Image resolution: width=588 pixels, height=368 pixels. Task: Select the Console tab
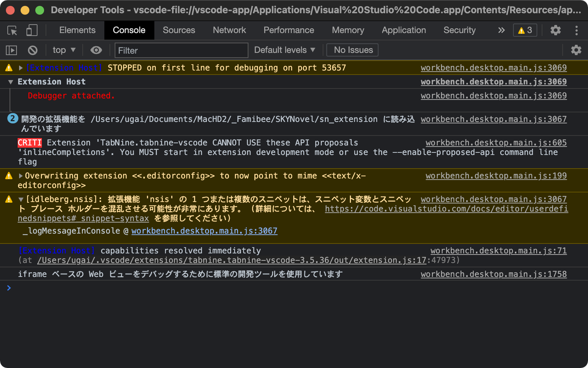(x=129, y=30)
